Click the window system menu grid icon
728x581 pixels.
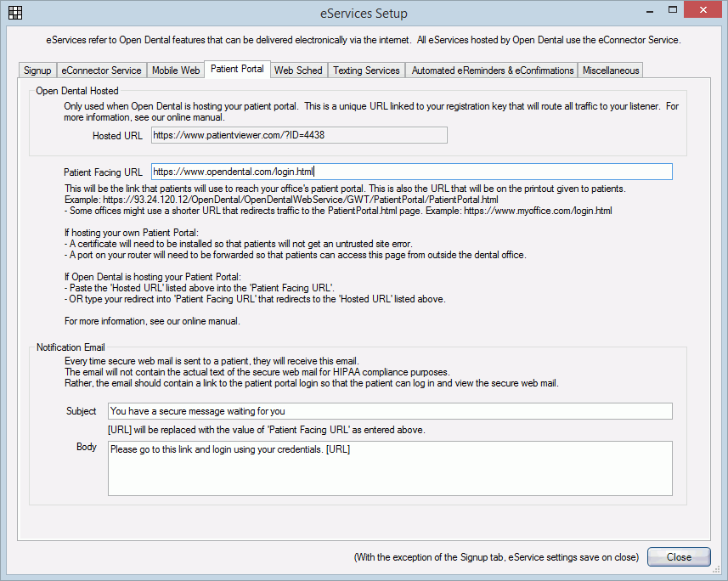[x=14, y=13]
